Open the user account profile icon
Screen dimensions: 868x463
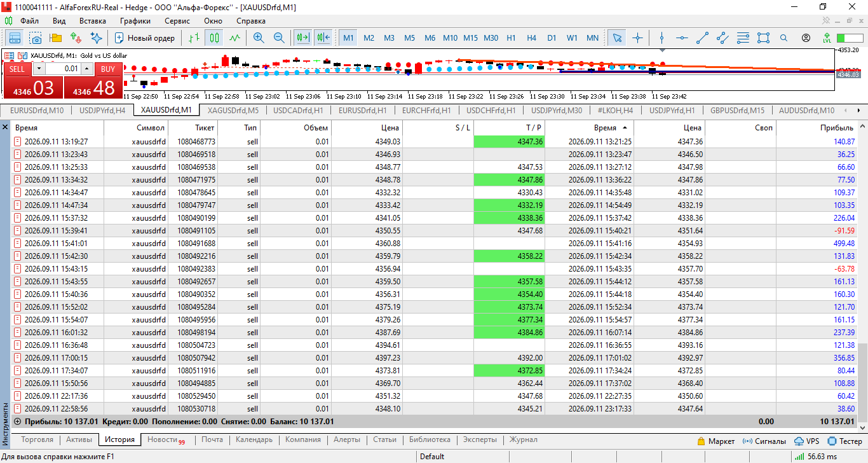(806, 38)
